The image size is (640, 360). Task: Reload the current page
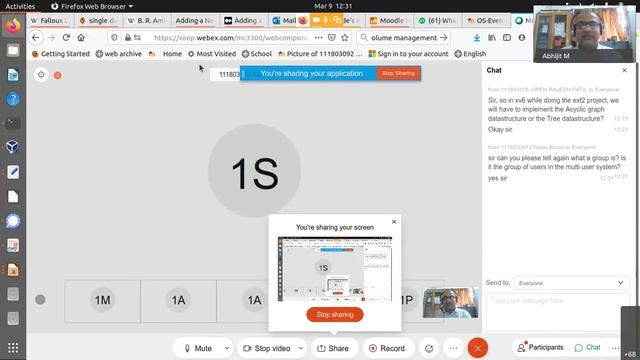tap(66, 38)
